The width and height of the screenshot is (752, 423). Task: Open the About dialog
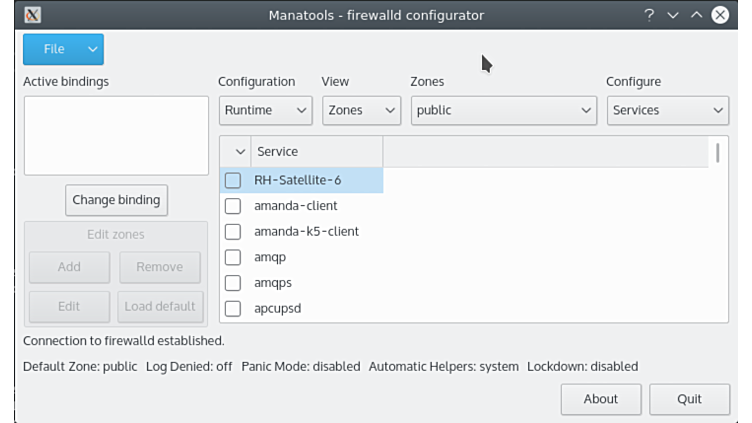click(x=600, y=399)
